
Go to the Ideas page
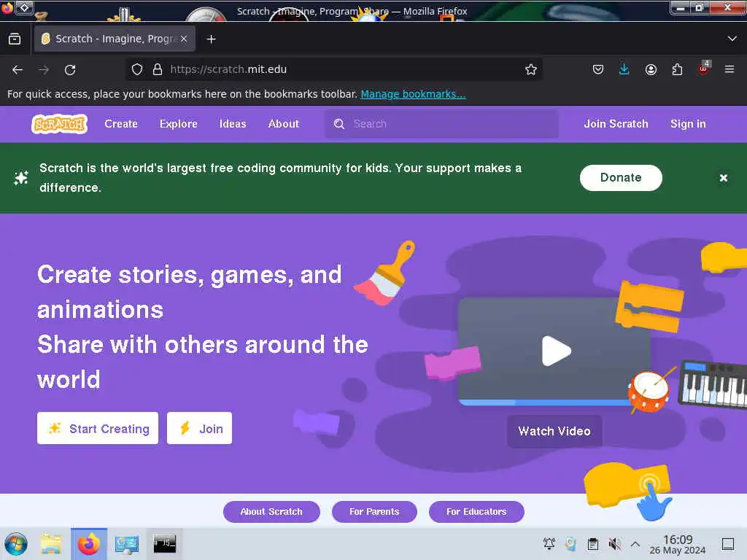233,124
